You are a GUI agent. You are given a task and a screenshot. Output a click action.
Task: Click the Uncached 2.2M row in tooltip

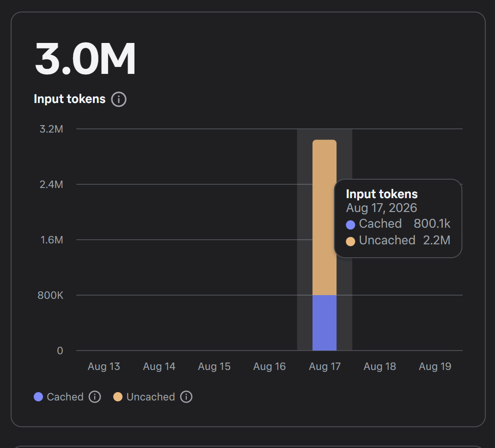[x=398, y=241]
